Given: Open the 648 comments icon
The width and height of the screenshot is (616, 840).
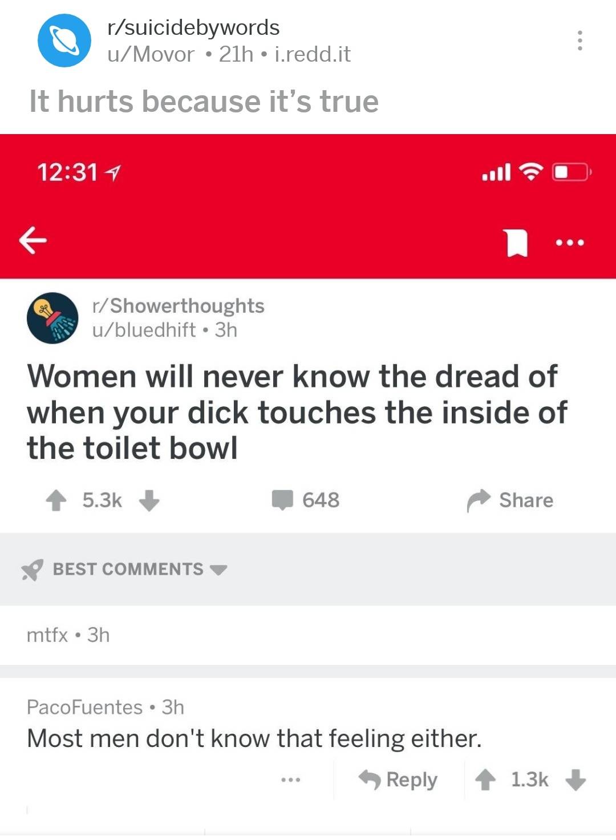Looking at the screenshot, I should 282,500.
